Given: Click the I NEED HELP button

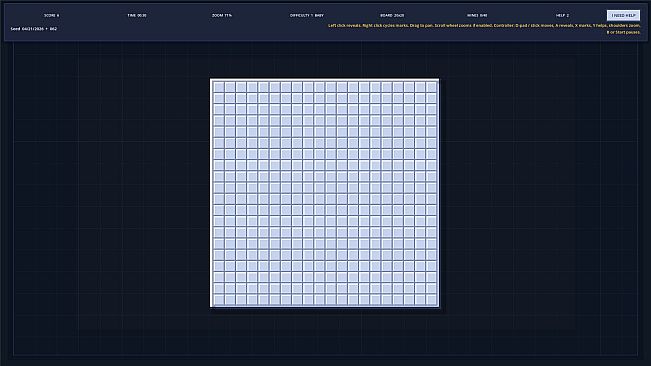Looking at the screenshot, I should click(x=623, y=15).
